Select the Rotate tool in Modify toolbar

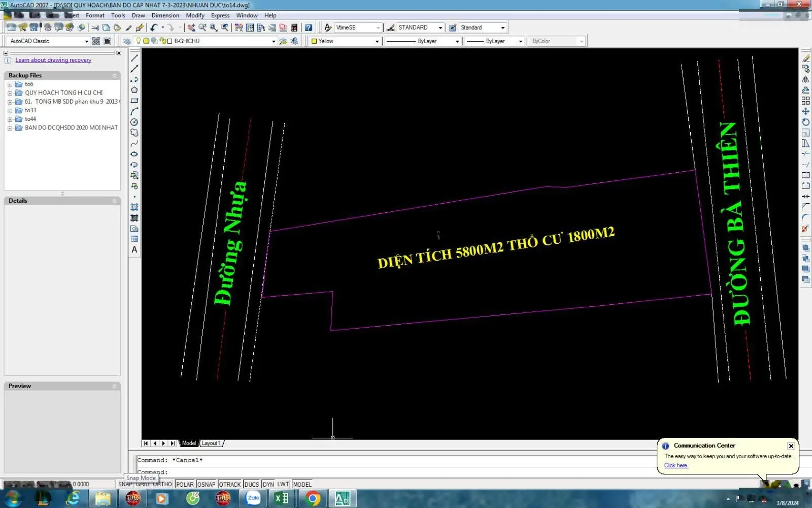coord(805,122)
